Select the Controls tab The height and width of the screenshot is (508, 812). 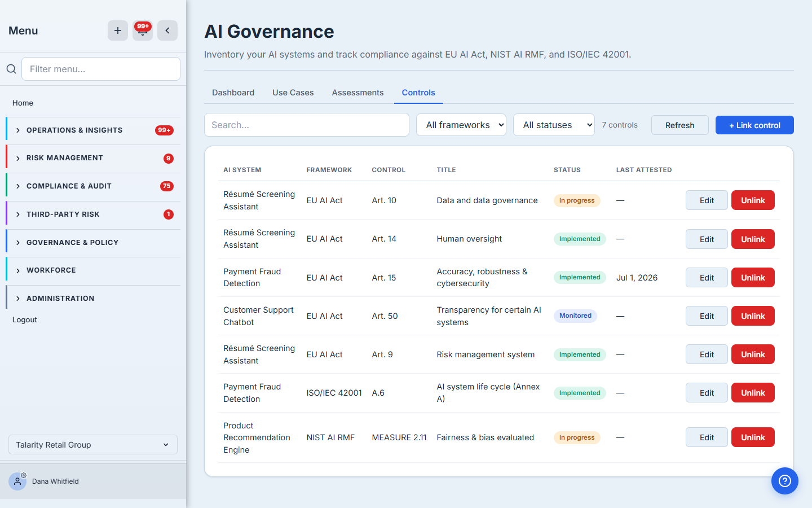coord(418,93)
